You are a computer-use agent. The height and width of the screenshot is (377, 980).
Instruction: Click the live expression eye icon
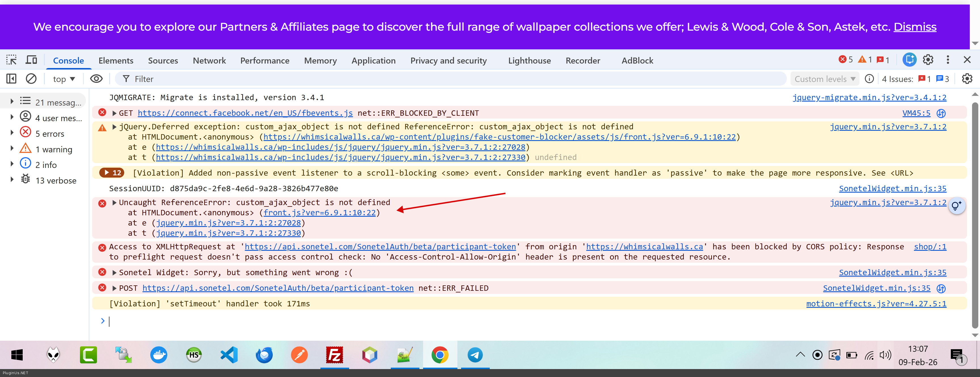point(96,79)
